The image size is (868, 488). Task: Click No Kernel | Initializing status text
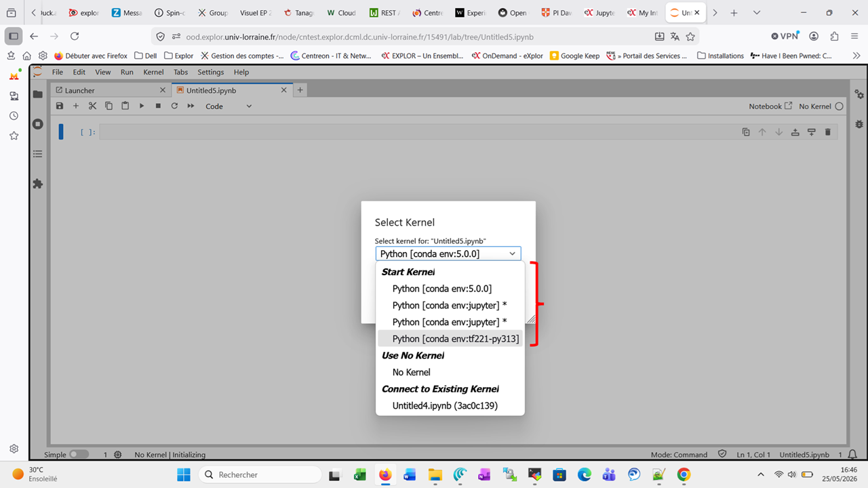pos(170,455)
